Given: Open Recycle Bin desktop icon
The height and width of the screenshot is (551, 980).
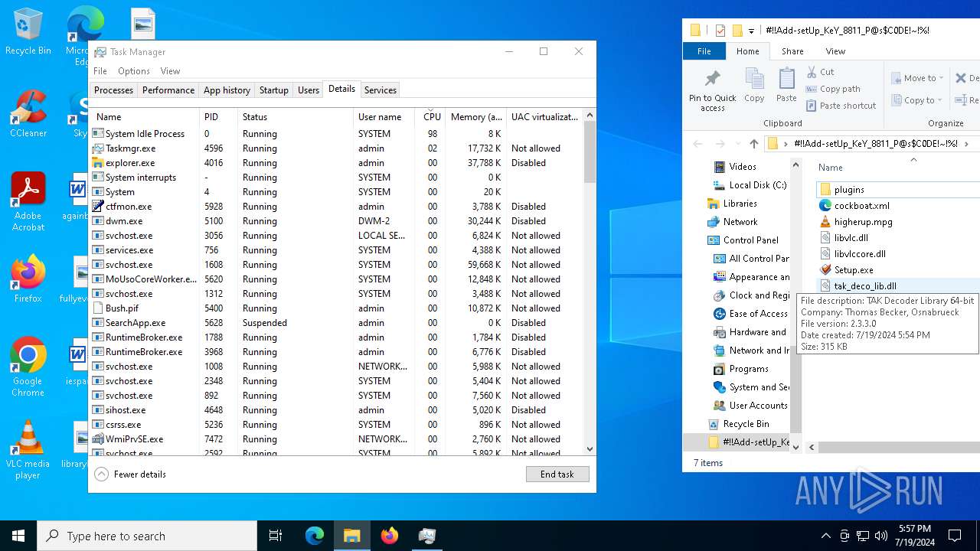Looking at the screenshot, I should pyautogui.click(x=28, y=32).
